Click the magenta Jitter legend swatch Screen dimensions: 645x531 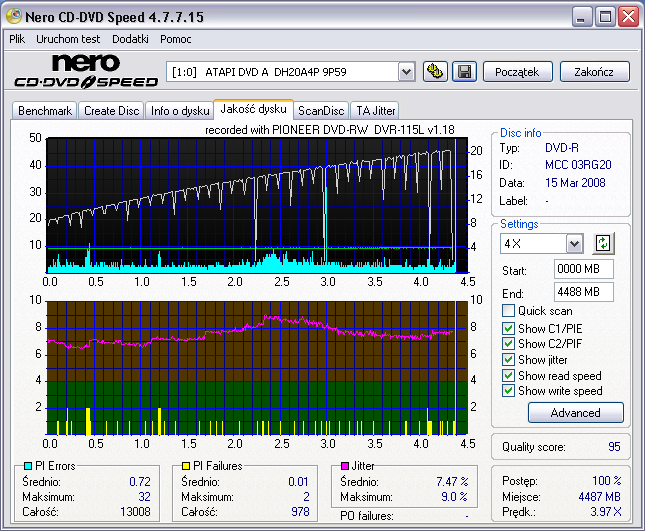pyautogui.click(x=345, y=466)
